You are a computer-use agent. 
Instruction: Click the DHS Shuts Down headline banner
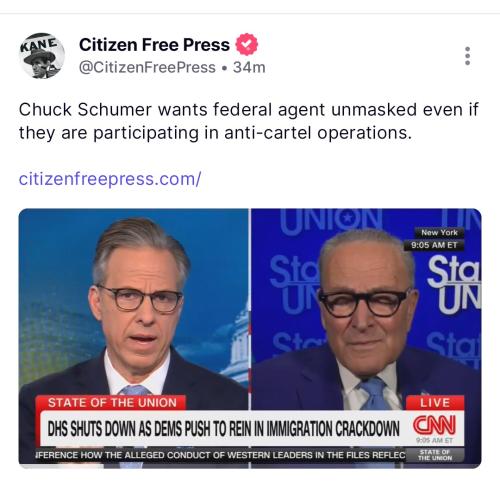223,428
